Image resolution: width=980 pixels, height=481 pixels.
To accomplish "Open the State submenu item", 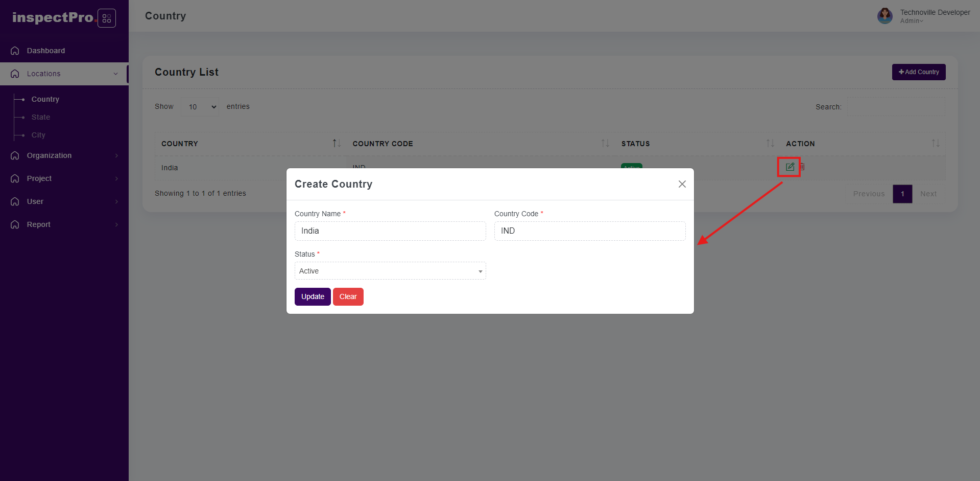I will pos(41,117).
